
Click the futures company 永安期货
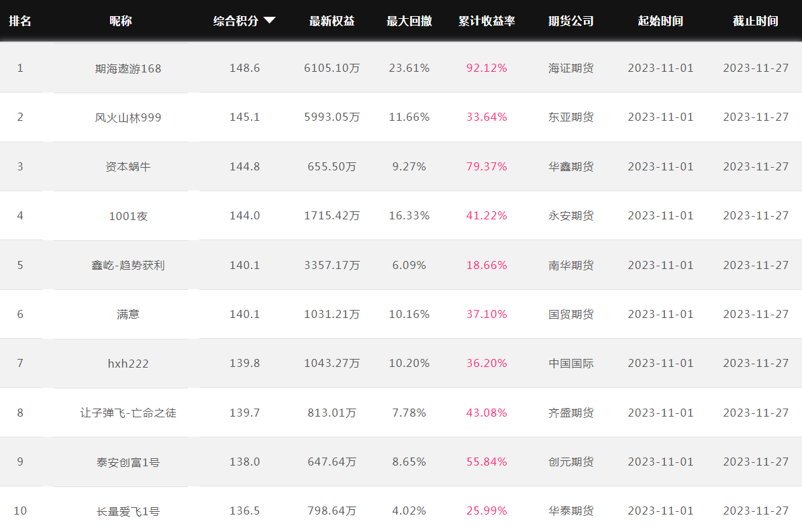coord(571,215)
